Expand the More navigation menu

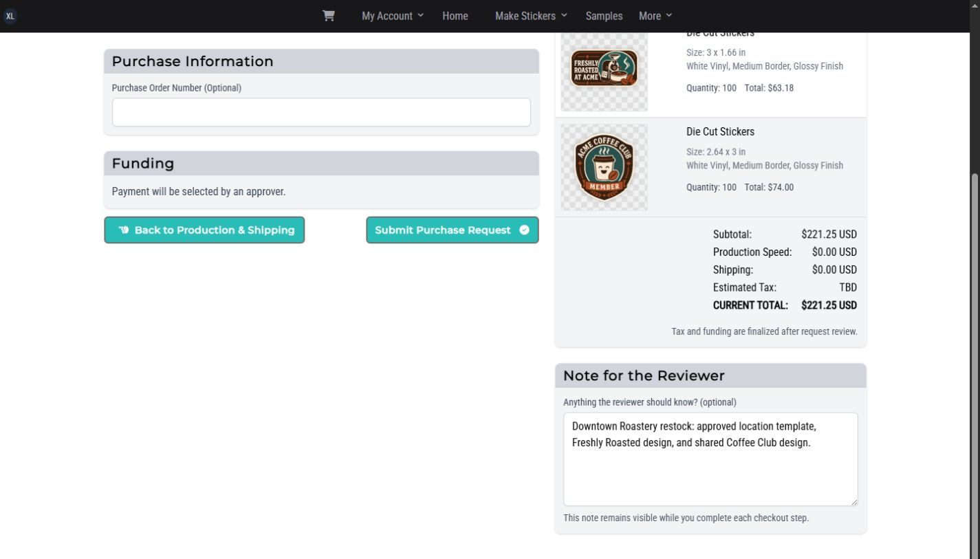(655, 16)
